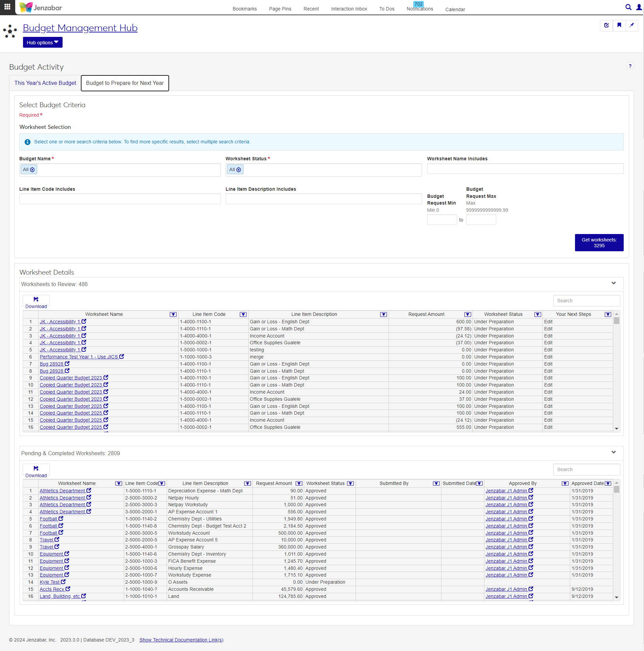Open the Interaction Inbox menu
This screenshot has height=651, width=644.
click(x=349, y=9)
